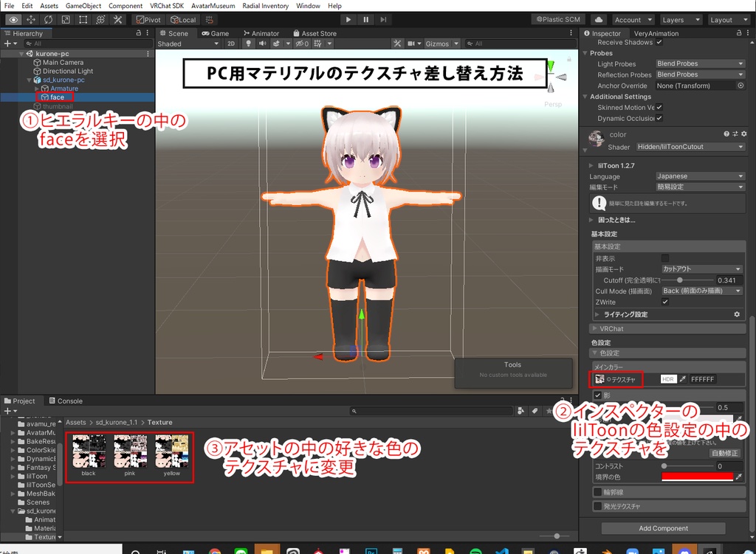Select the Move tool in the toolbar
The height and width of the screenshot is (554, 756).
point(30,19)
